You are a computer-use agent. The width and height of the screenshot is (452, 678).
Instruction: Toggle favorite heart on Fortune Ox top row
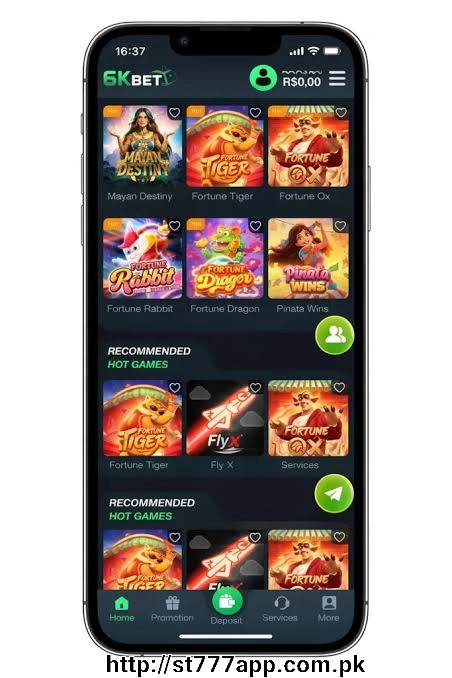tap(341, 112)
